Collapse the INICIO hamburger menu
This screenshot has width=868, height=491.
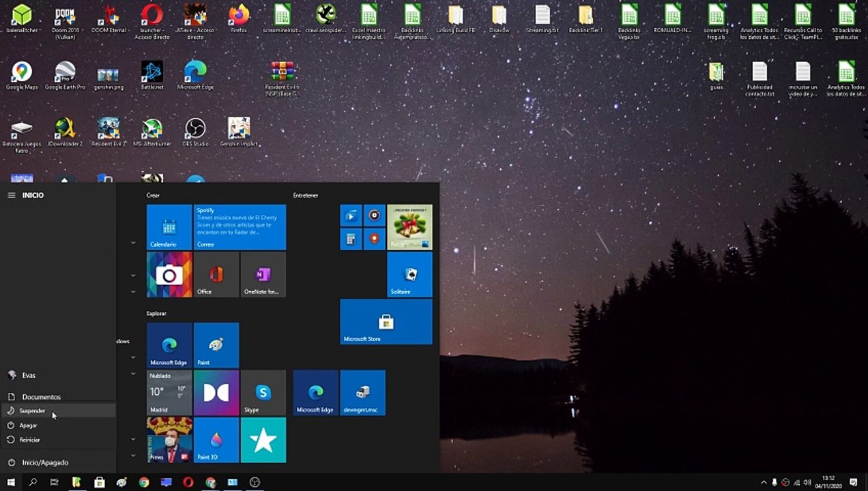pyautogui.click(x=12, y=195)
